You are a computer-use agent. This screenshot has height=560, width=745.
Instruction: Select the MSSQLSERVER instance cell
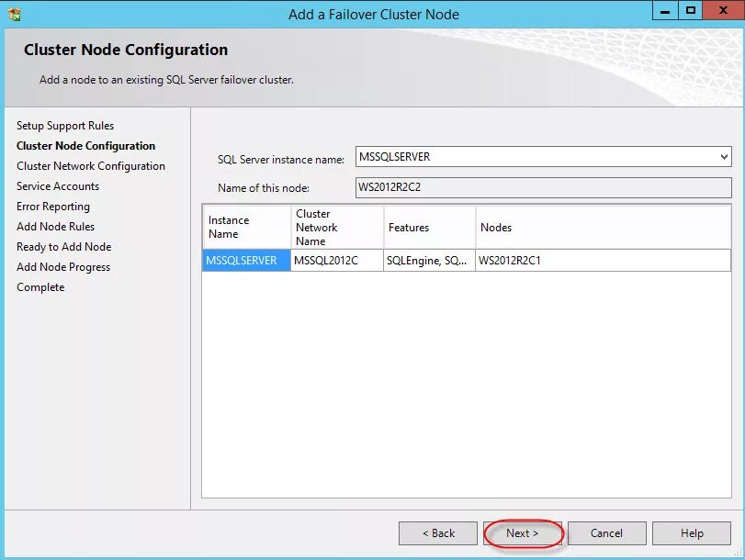[246, 261]
